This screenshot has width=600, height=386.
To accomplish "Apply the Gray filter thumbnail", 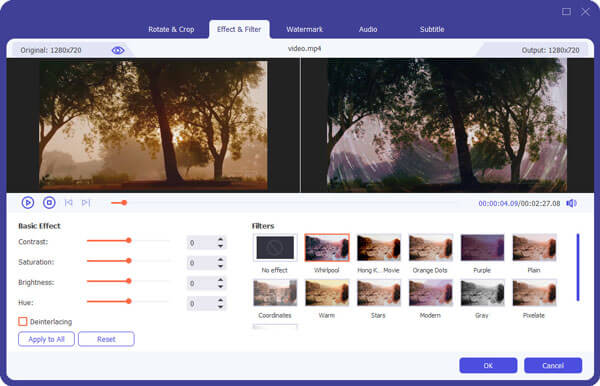I will click(482, 293).
